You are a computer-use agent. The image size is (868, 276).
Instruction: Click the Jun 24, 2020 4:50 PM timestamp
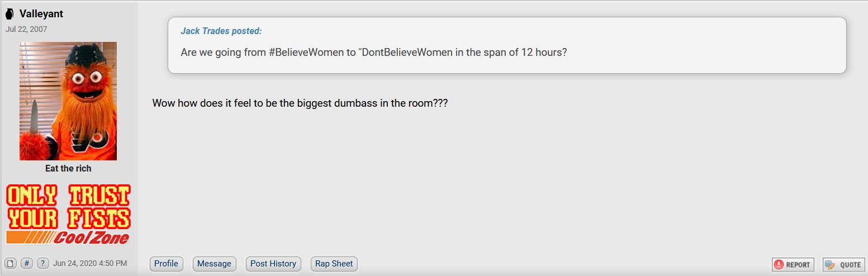coord(90,263)
